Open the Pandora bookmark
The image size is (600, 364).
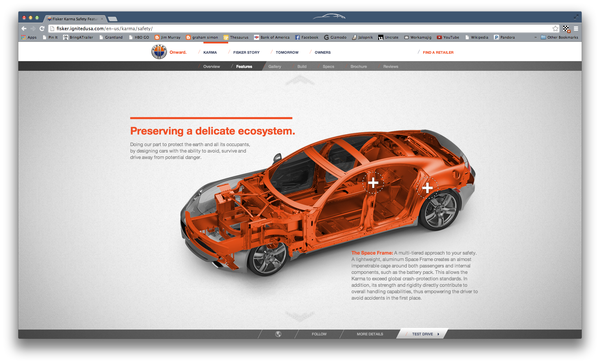[504, 37]
